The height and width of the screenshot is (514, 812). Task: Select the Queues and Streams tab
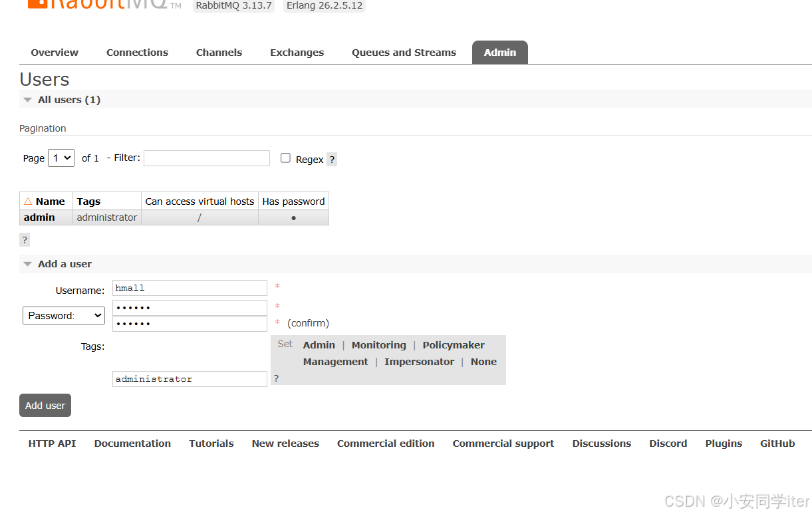coord(404,53)
